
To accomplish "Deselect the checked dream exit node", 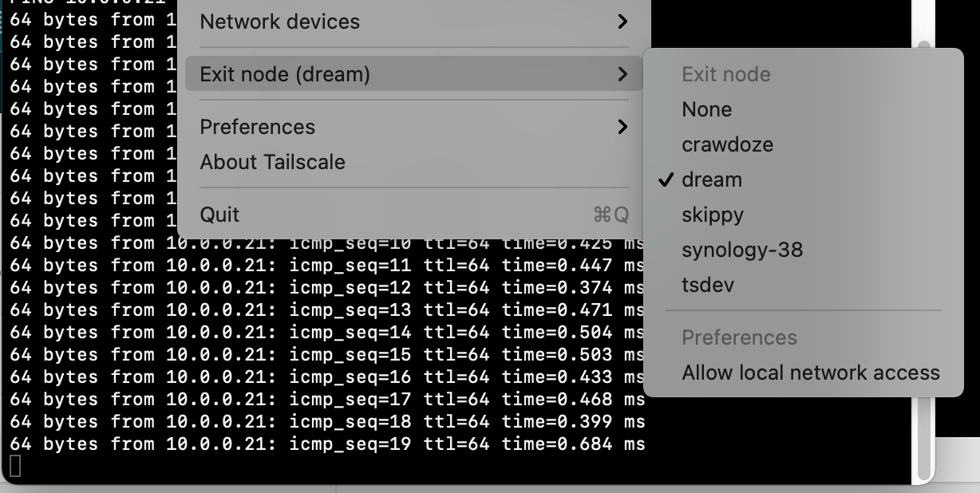I will point(711,179).
